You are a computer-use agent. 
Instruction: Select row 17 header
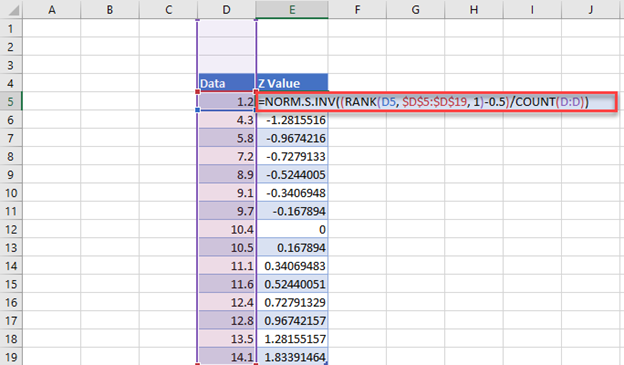tap(11, 321)
